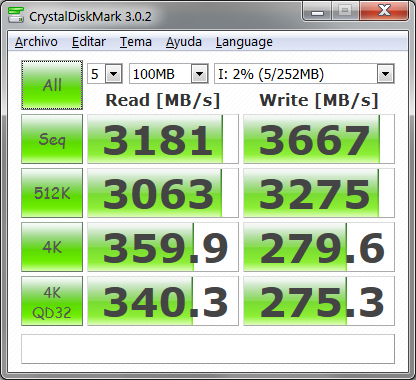Click the CrystalDiskMark 3.0.2 title text
This screenshot has height=380, width=416.
90,17
